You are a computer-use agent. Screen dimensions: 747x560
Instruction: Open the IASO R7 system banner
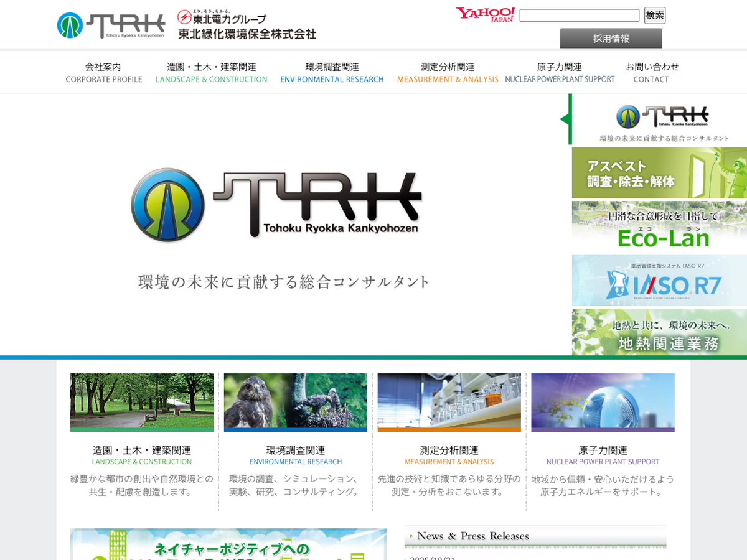(x=659, y=280)
